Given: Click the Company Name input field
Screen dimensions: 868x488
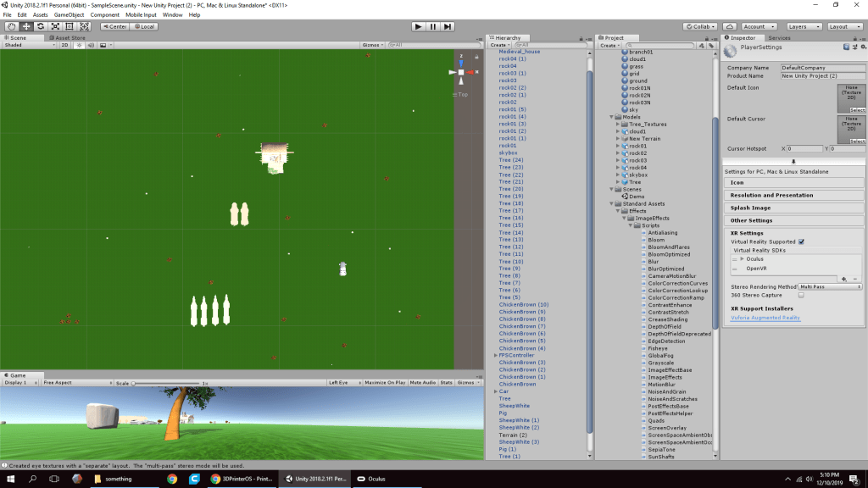Looking at the screenshot, I should (x=821, y=68).
